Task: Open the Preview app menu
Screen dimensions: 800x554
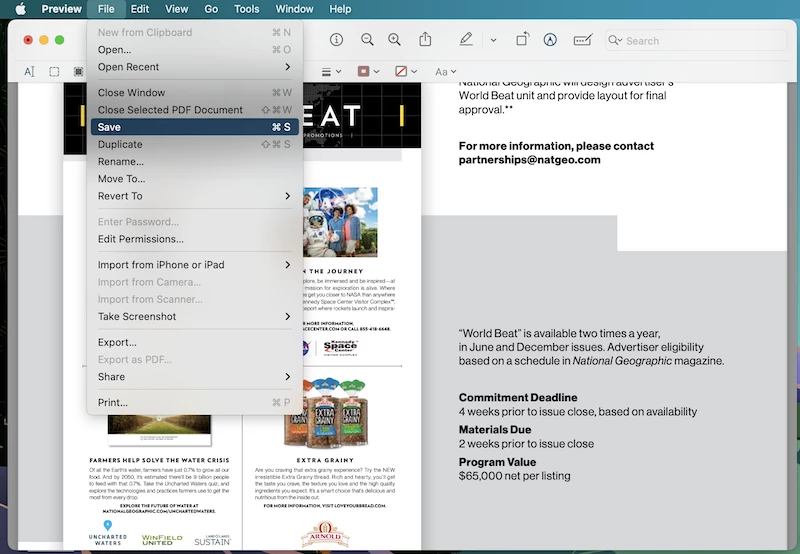Action: pos(61,9)
